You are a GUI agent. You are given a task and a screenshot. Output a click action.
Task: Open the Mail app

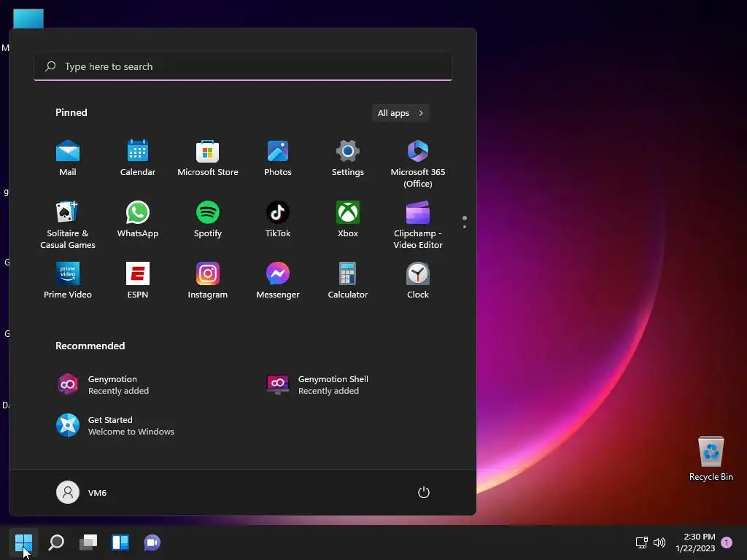coord(68,158)
